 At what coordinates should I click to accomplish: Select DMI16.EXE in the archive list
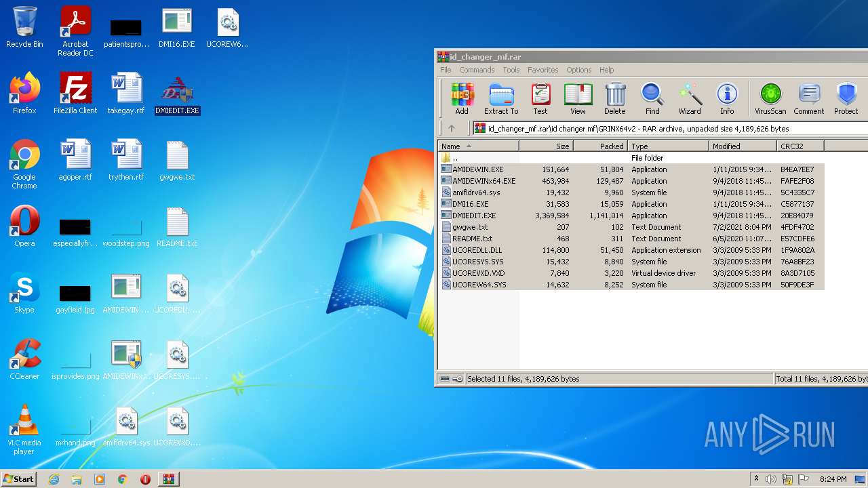click(631, 204)
